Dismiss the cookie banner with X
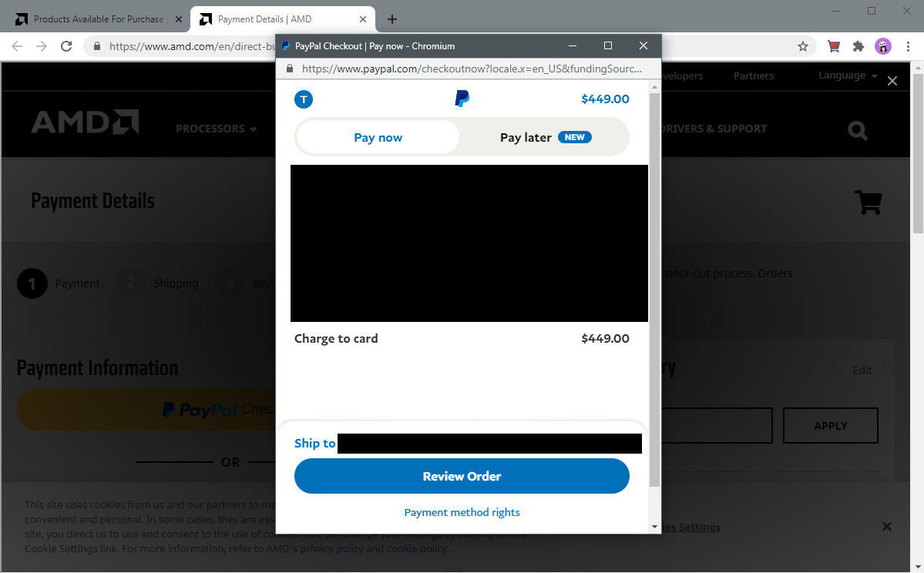The height and width of the screenshot is (573, 924). [887, 527]
